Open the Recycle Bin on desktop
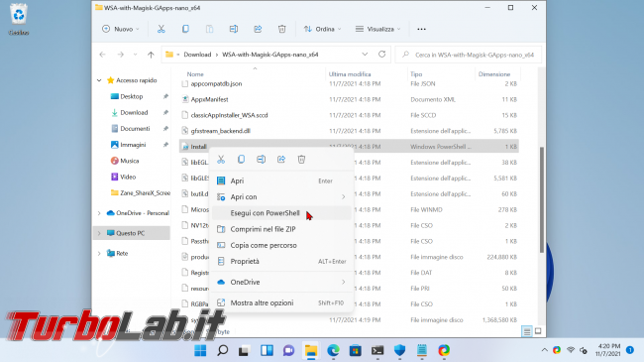The image size is (644, 362). point(19,19)
